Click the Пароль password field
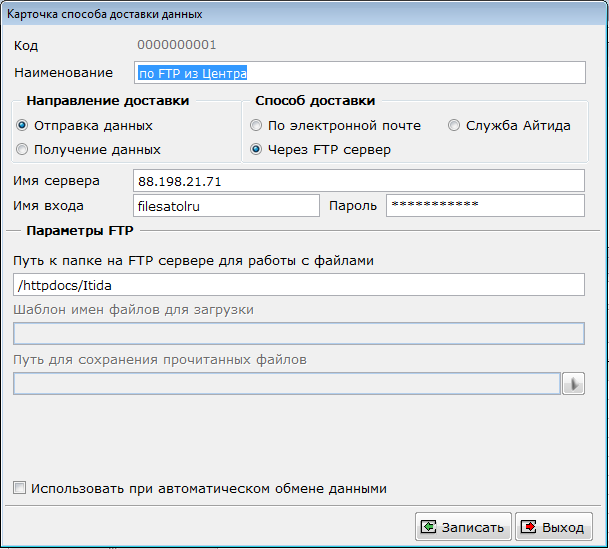Image resolution: width=609 pixels, height=549 pixels. [x=485, y=206]
